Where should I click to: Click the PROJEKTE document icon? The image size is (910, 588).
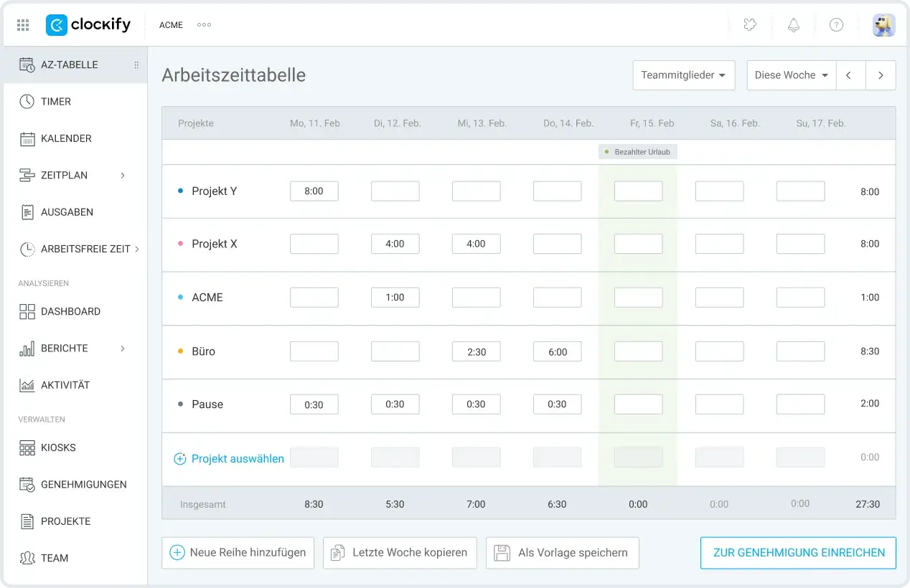[27, 521]
